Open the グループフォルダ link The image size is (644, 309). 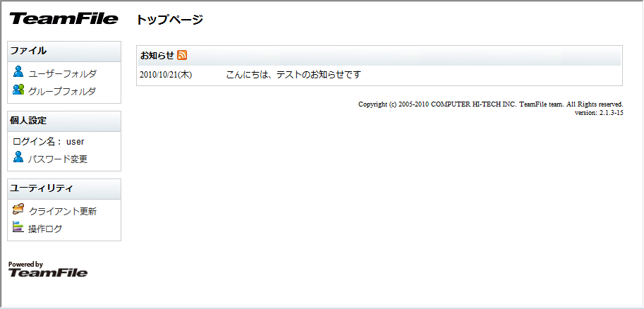(x=62, y=91)
